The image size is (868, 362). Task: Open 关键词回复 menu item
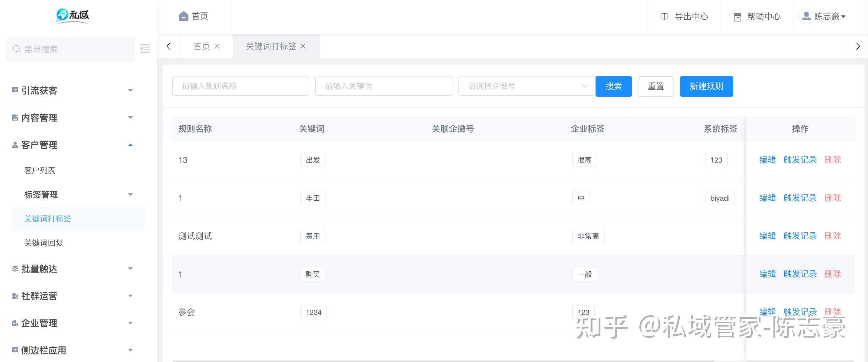(x=44, y=243)
